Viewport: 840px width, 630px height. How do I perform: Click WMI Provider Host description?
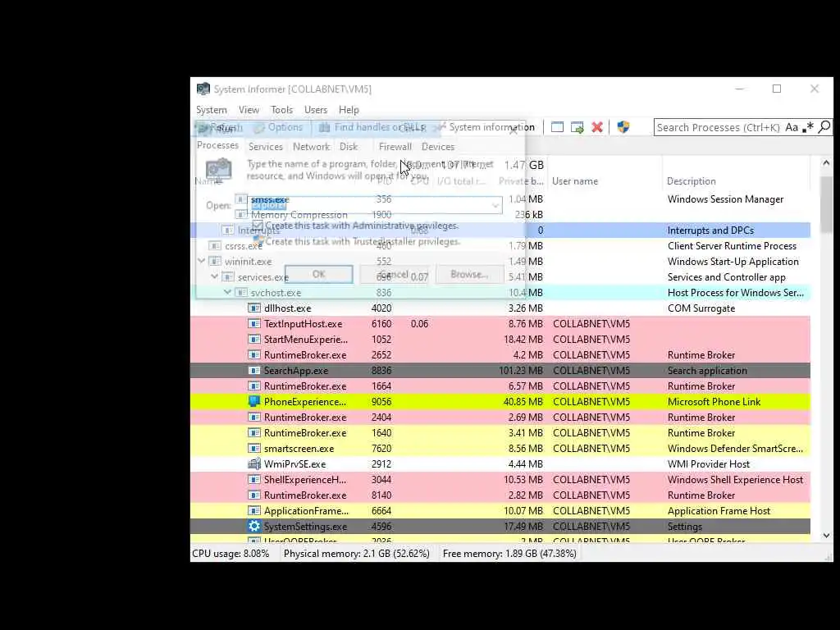coord(708,464)
